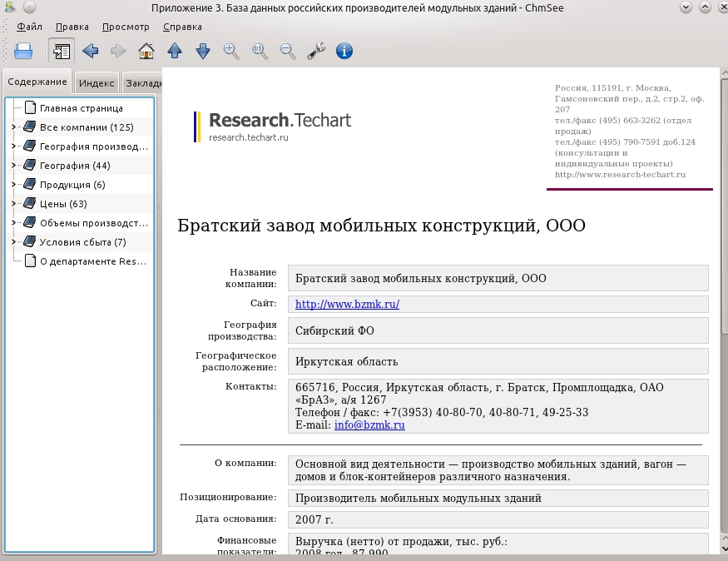Open the Правка menu
Viewport: 728px width, 561px height.
coord(72,27)
